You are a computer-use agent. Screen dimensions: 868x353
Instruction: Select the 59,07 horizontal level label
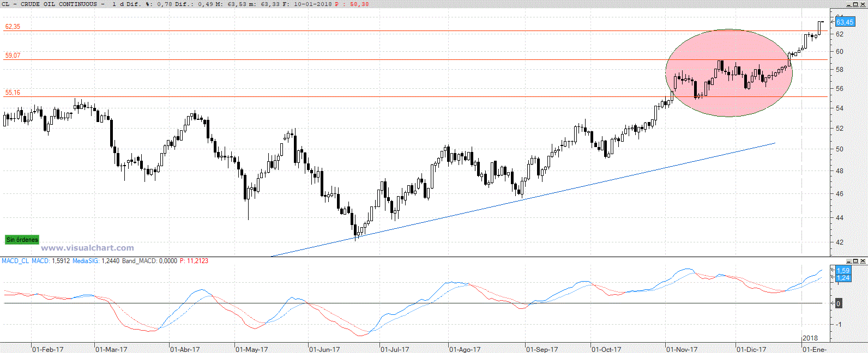[13, 56]
